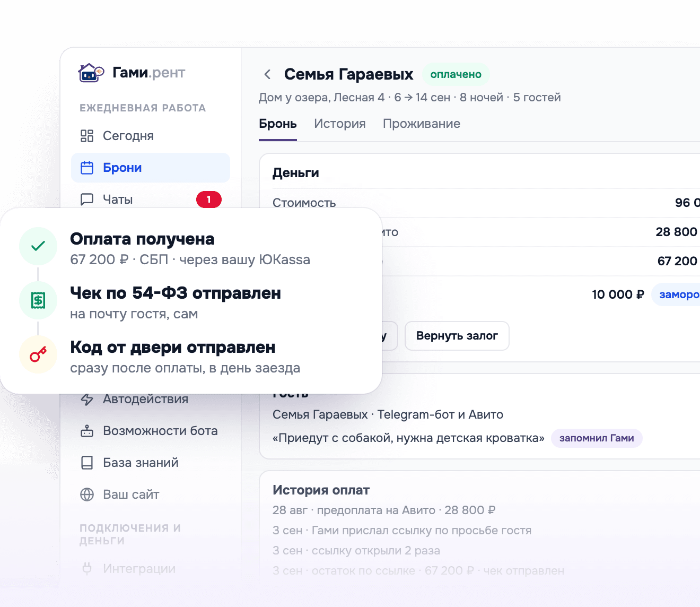This screenshot has height=607, width=700.
Task: Click the запомнил Гами tag
Action: 597,438
